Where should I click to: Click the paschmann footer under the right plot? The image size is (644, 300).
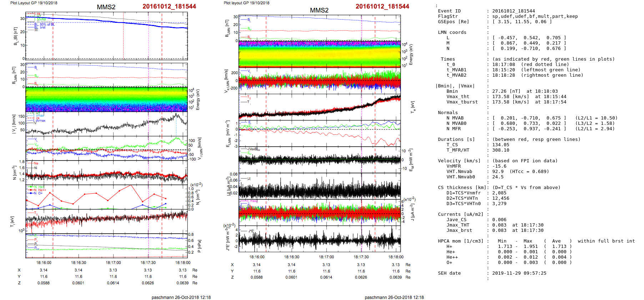[x=394, y=297]
